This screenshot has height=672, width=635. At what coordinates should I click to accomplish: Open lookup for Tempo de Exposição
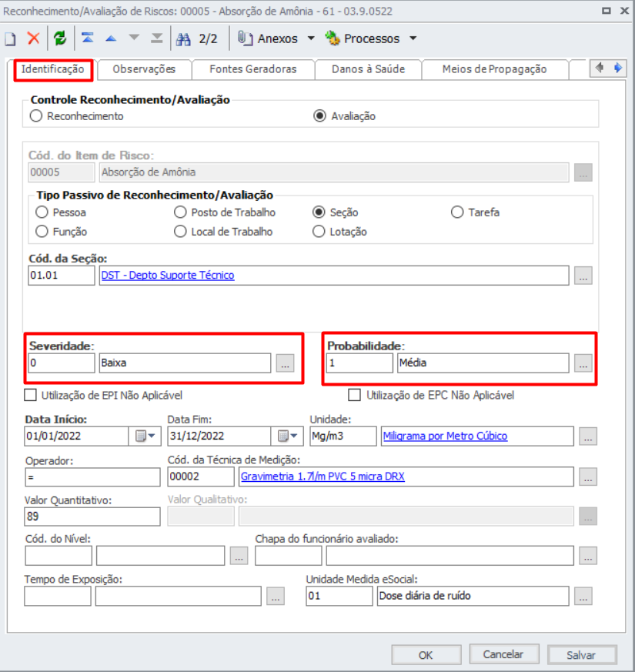coord(276,596)
